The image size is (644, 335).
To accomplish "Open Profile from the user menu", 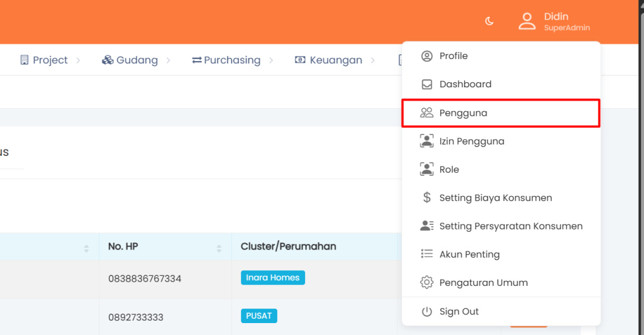I will point(453,56).
